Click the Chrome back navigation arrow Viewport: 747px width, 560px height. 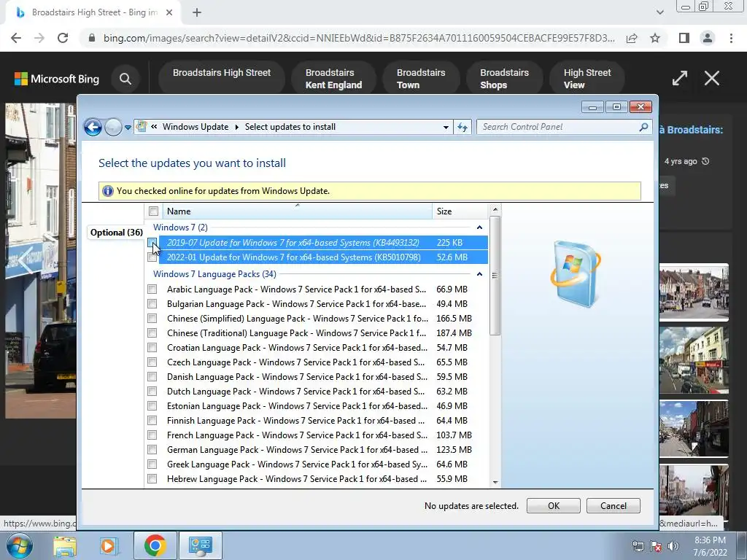pyautogui.click(x=16, y=38)
